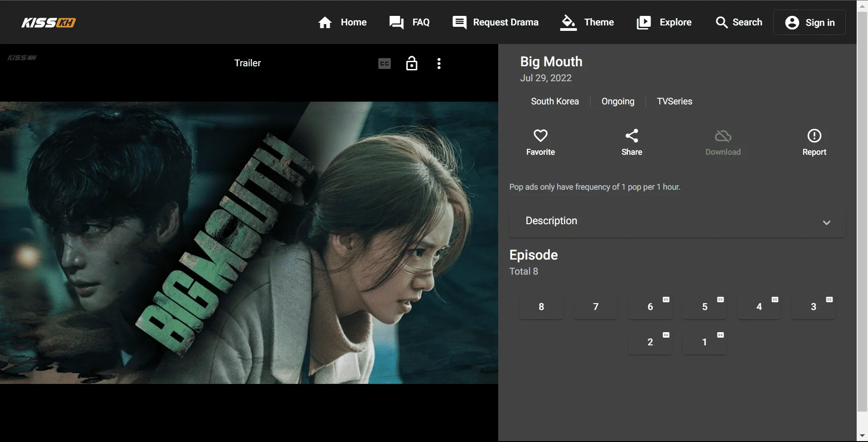Click the Explore video library icon

tap(643, 22)
